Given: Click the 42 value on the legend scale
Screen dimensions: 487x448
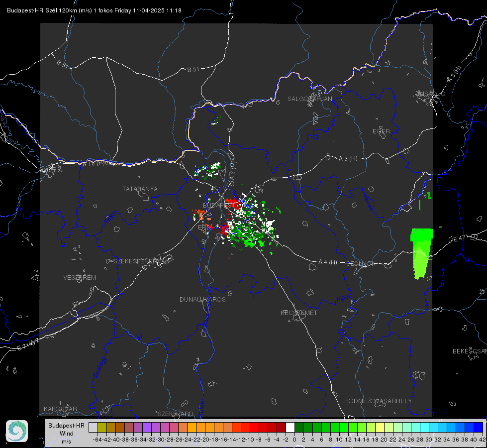Looking at the screenshot, I should point(483,440).
